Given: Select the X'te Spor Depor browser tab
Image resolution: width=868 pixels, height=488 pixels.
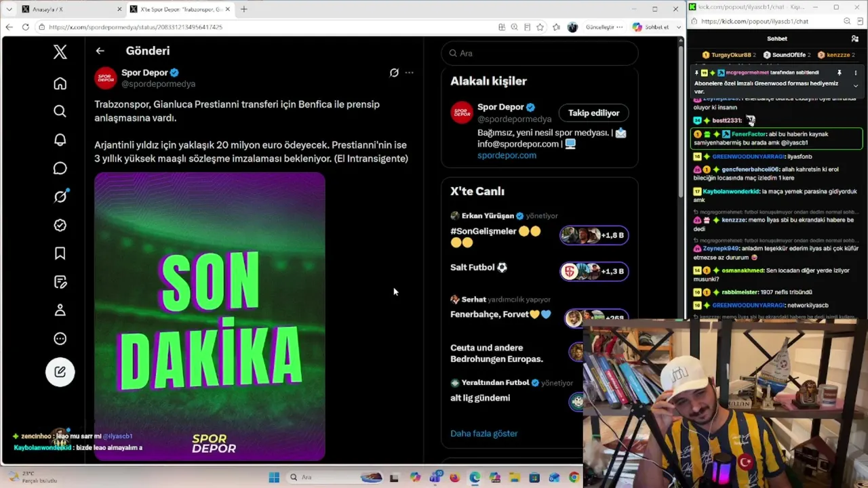Looking at the screenshot, I should 180,9.
